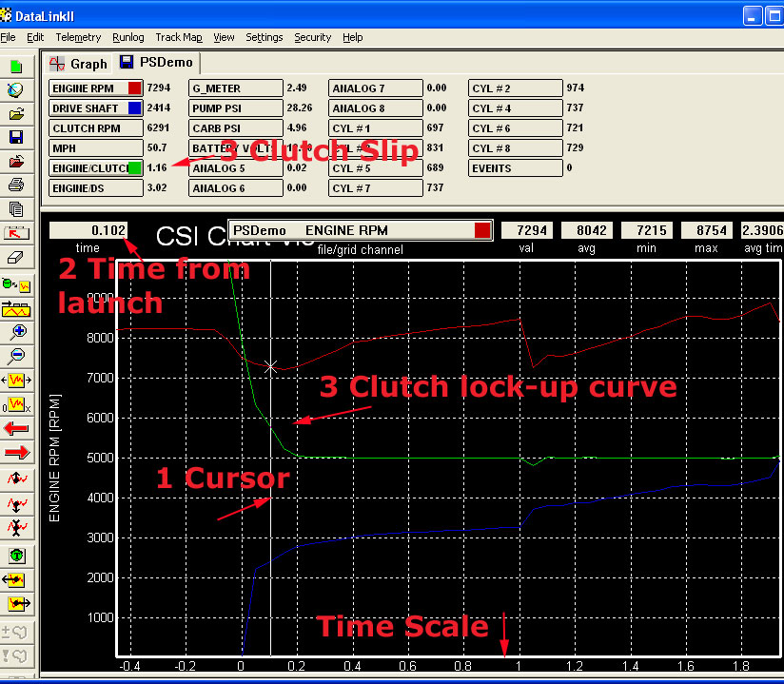
Task: Open the Telemetry menu
Action: pyautogui.click(x=78, y=37)
